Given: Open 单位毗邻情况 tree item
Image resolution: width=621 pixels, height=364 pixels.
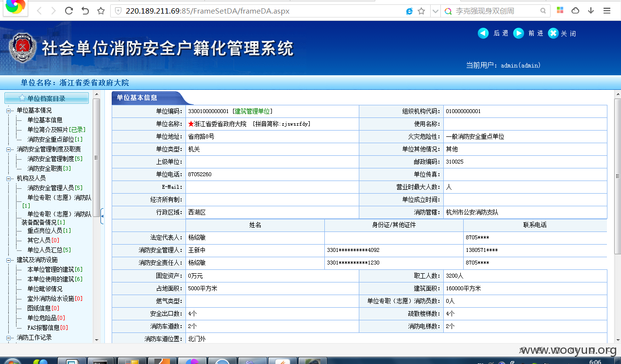Looking at the screenshot, I should tap(45, 289).
